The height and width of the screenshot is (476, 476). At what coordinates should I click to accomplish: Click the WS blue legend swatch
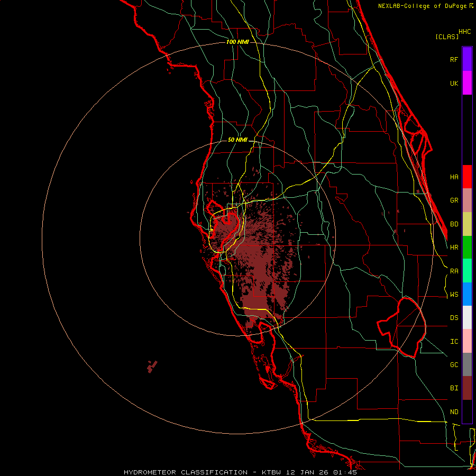(467, 294)
